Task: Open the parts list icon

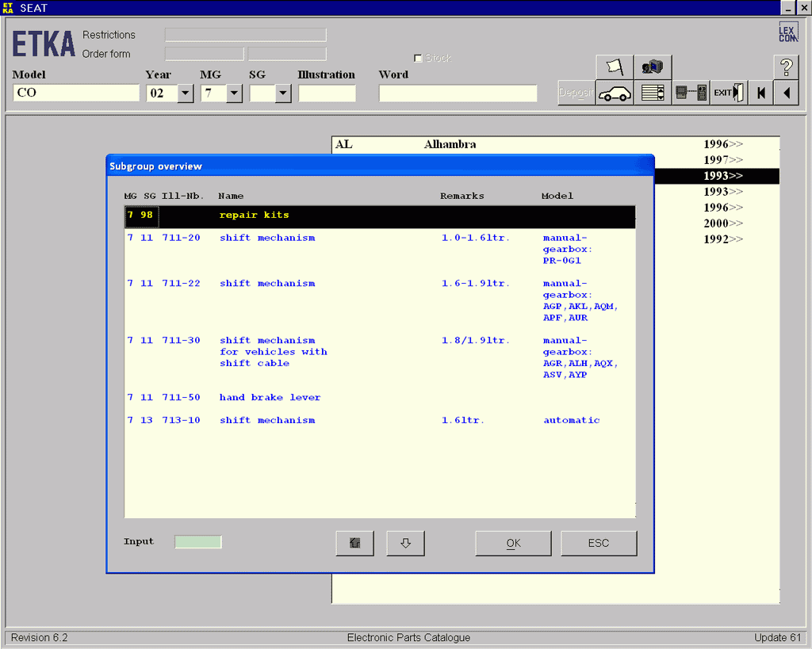Action: [653, 94]
